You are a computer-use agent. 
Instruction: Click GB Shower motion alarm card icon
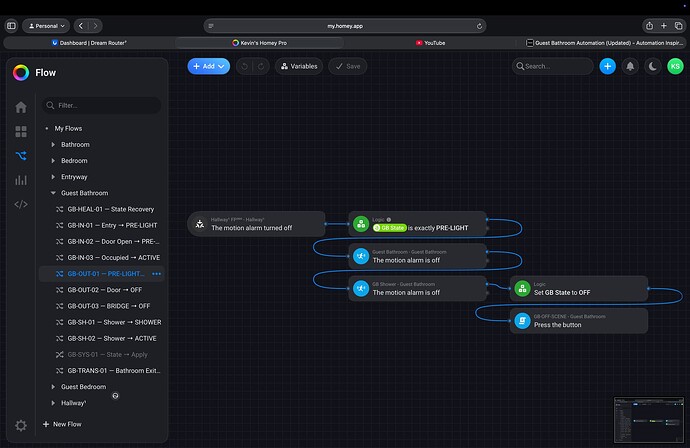point(361,289)
